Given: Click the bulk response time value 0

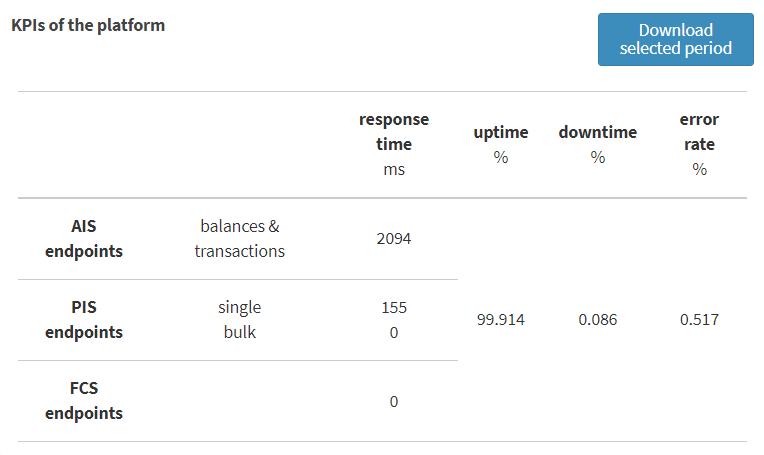Looking at the screenshot, I should 394,332.
